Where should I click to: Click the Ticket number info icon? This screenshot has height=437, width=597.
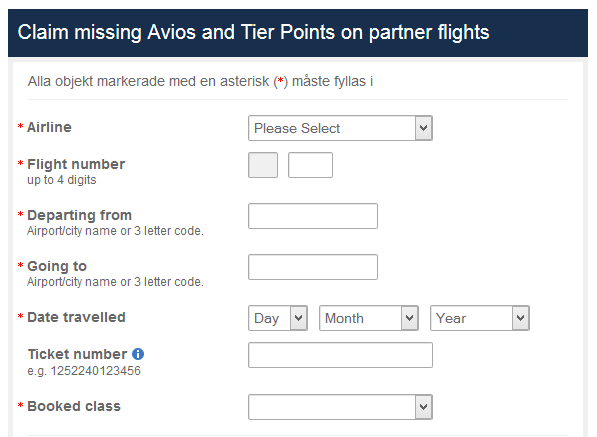click(138, 354)
